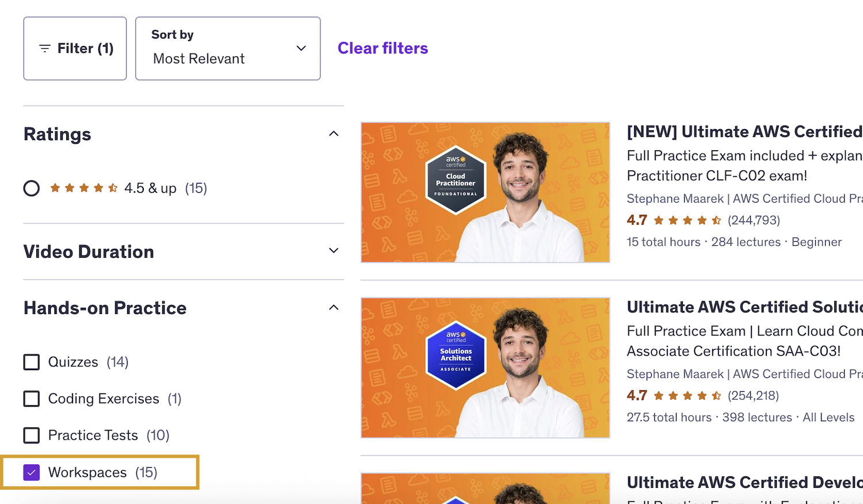Image resolution: width=863 pixels, height=504 pixels.
Task: Expand the Video Duration section
Action: [x=334, y=251]
